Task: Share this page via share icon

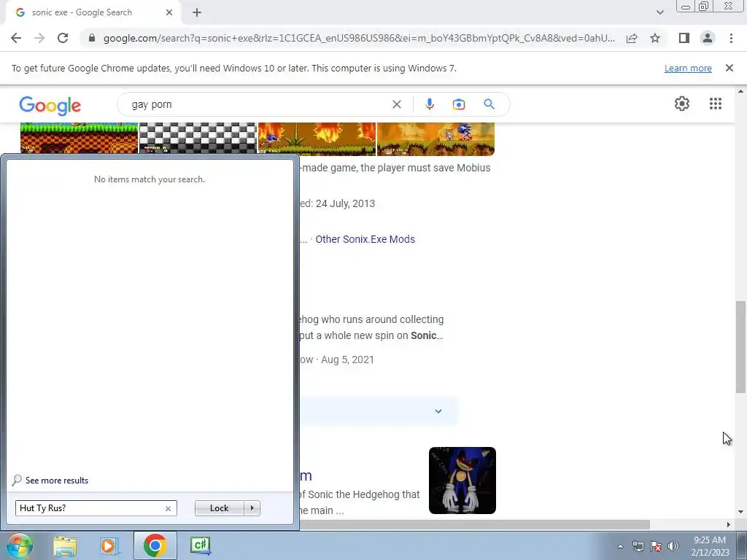Action: 632,38
